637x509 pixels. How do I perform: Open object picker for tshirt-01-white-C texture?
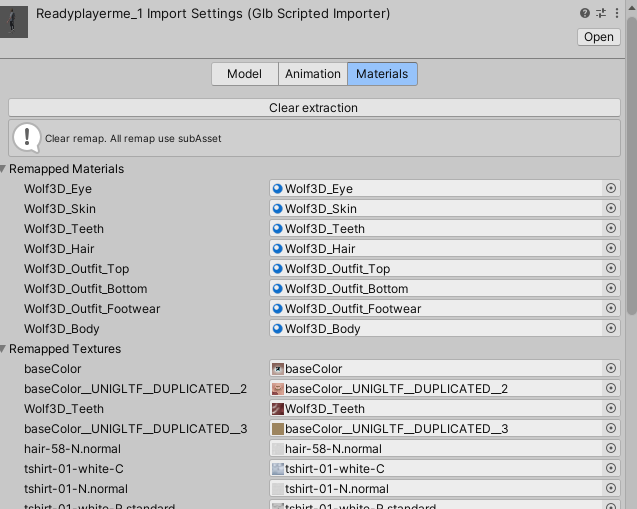coord(611,468)
